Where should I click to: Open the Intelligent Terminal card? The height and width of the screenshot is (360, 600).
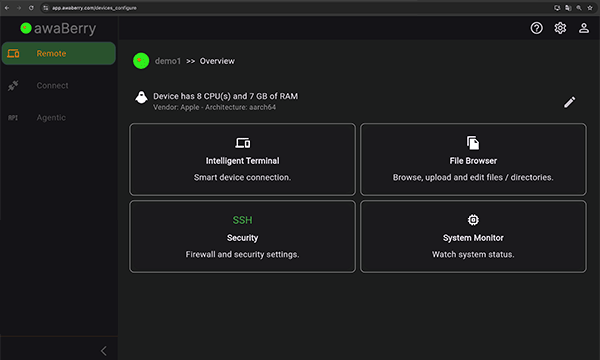tap(242, 159)
